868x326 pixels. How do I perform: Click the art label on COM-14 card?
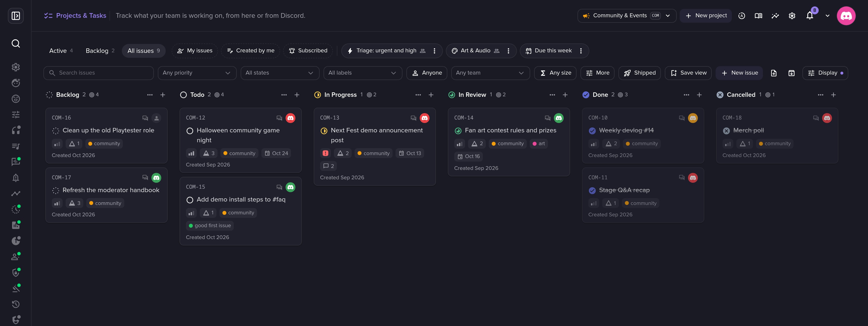[539, 144]
